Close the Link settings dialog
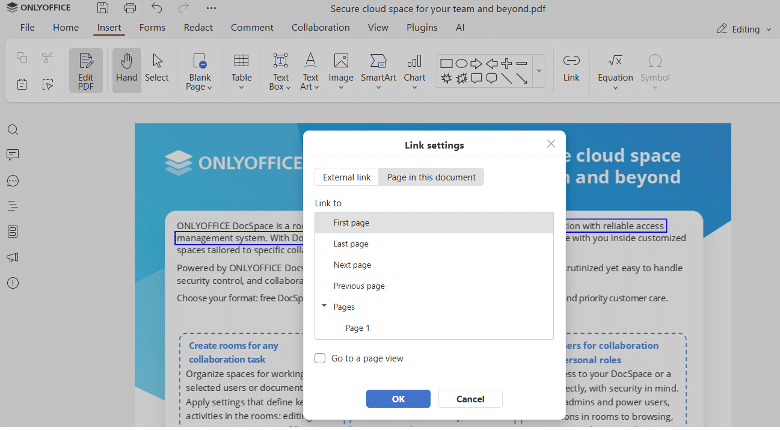The image size is (780, 430). point(551,144)
